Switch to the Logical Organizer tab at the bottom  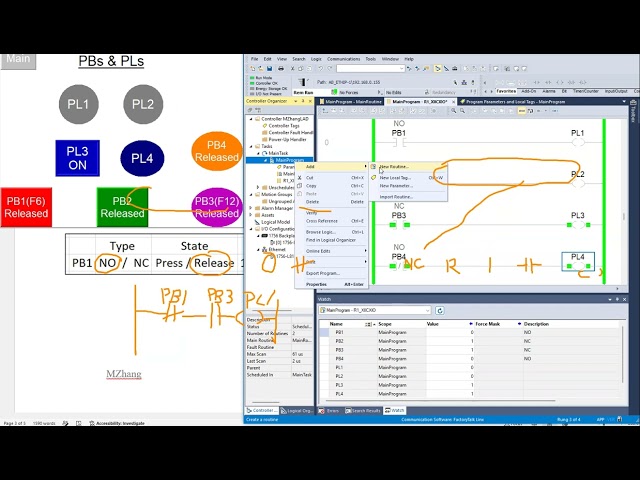297,411
